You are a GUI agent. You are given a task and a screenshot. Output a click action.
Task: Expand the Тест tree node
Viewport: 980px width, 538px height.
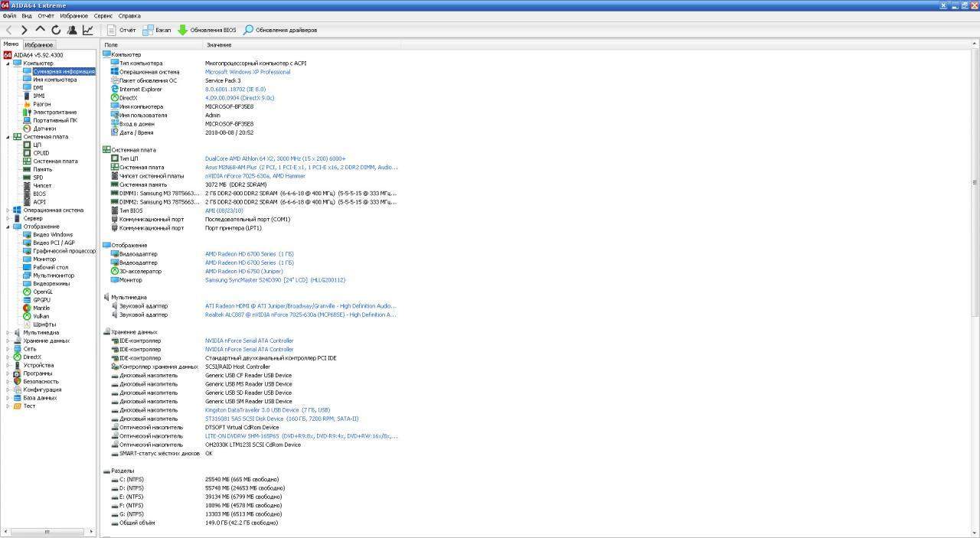click(x=8, y=406)
